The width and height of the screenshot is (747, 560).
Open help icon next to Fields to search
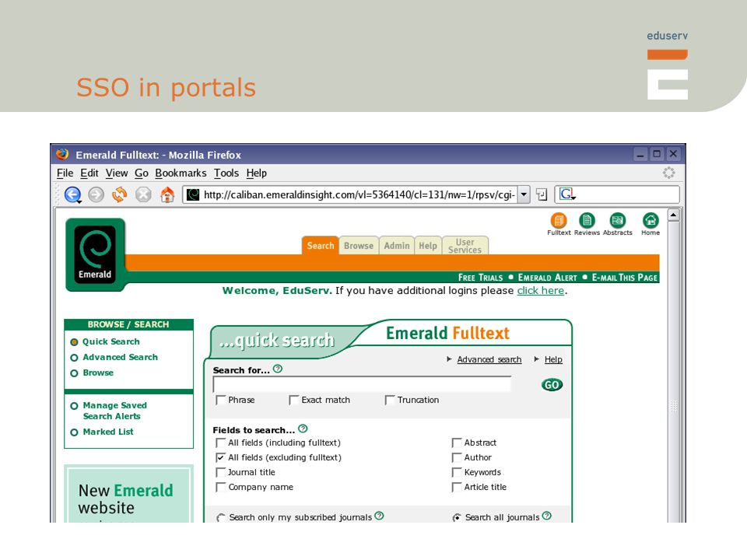tap(303, 429)
